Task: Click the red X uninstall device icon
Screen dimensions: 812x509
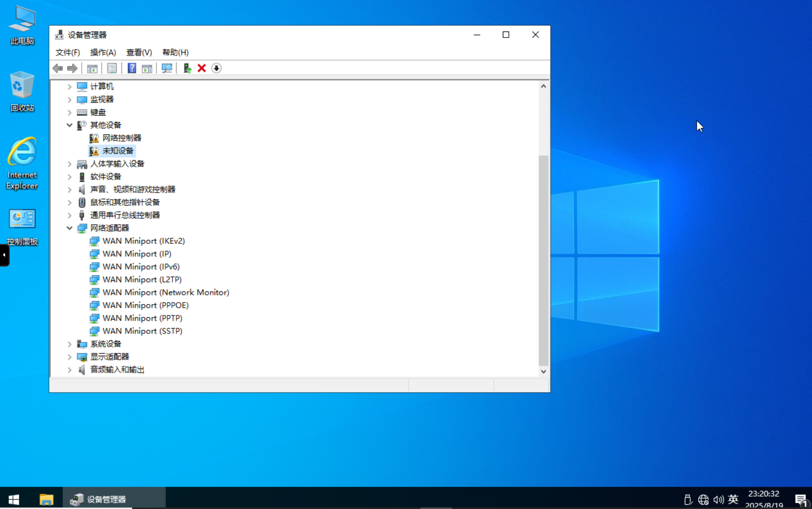Action: click(x=202, y=68)
